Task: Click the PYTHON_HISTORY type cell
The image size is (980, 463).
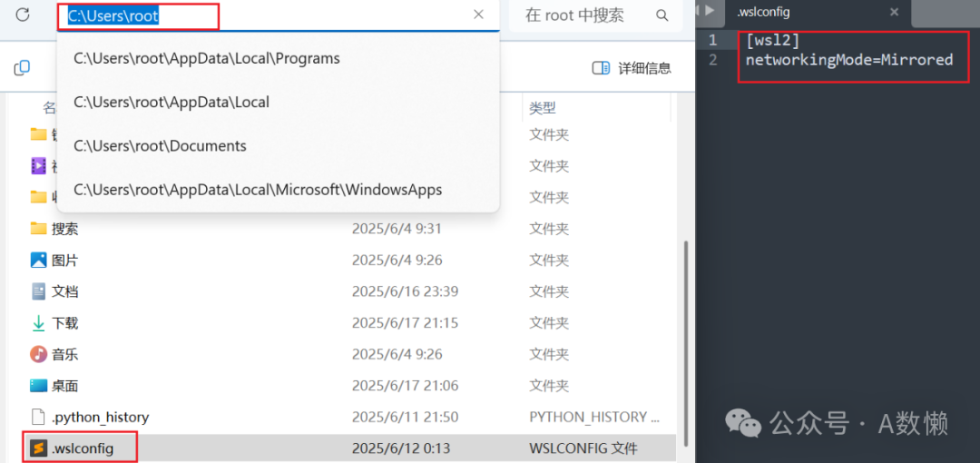Action: [x=593, y=417]
